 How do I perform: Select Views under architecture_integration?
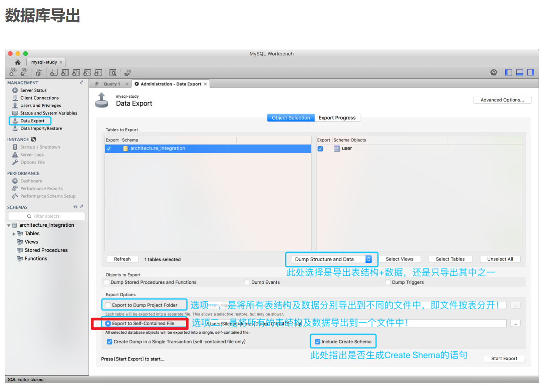click(x=31, y=242)
